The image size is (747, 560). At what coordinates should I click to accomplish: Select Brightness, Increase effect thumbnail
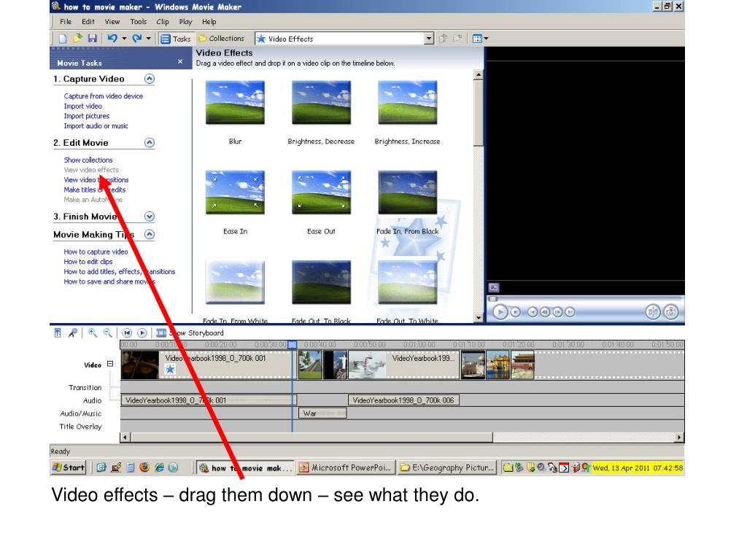pos(407,102)
